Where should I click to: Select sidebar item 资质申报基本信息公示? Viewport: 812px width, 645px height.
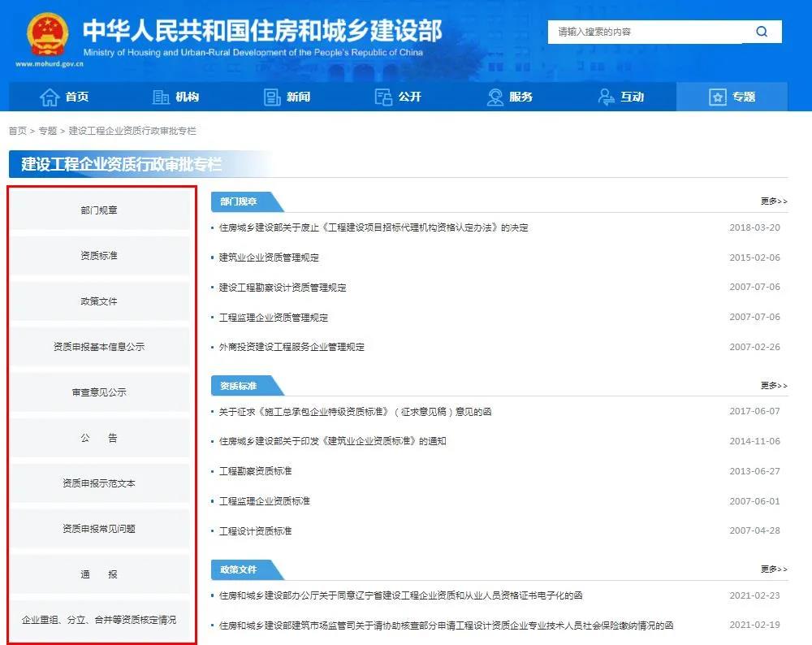coord(99,347)
